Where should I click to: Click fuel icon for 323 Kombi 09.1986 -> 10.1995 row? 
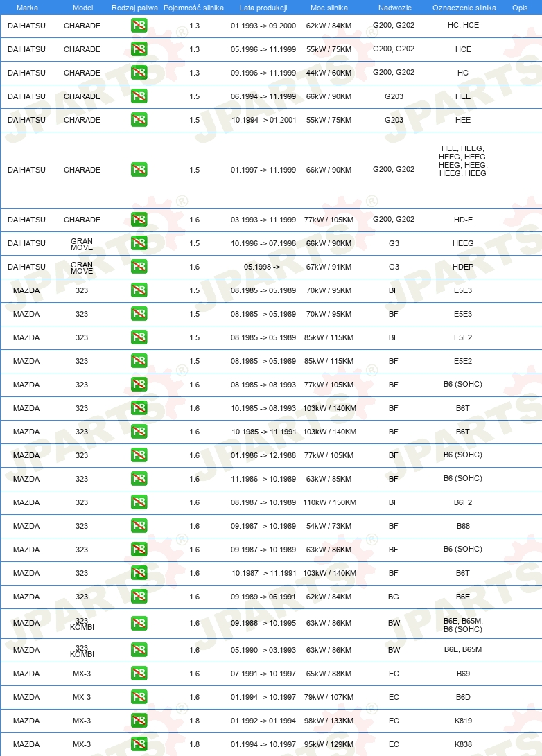click(139, 624)
